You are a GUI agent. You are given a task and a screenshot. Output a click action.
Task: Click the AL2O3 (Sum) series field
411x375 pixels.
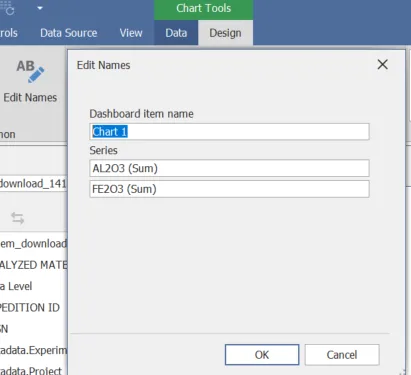click(229, 168)
